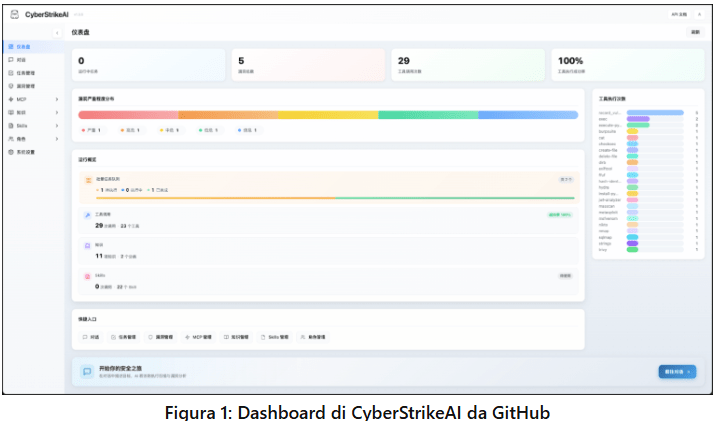Click the wrench icon in the tools row
Image resolution: width=717 pixels, height=421 pixels.
point(88,215)
